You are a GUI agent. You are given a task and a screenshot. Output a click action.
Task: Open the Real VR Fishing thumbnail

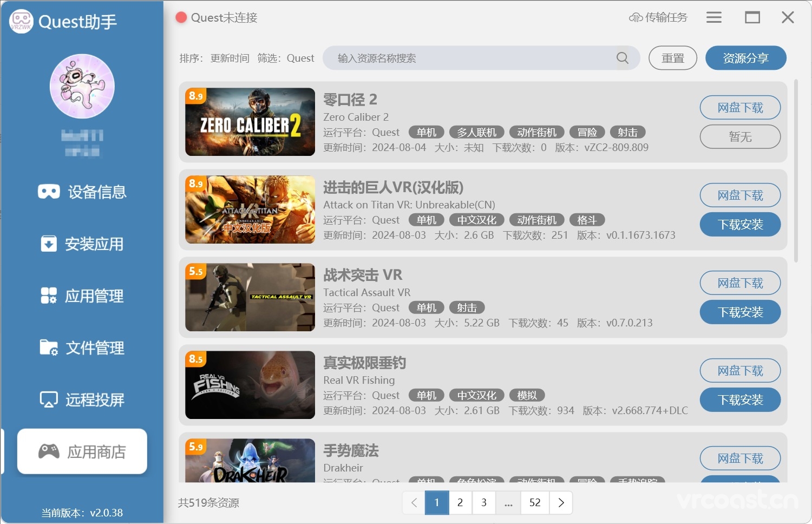point(250,385)
